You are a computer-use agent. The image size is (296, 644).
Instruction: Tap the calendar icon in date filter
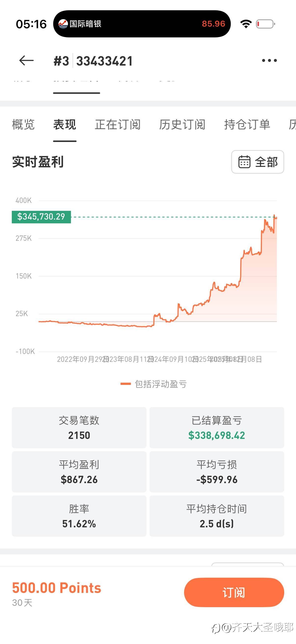point(244,162)
